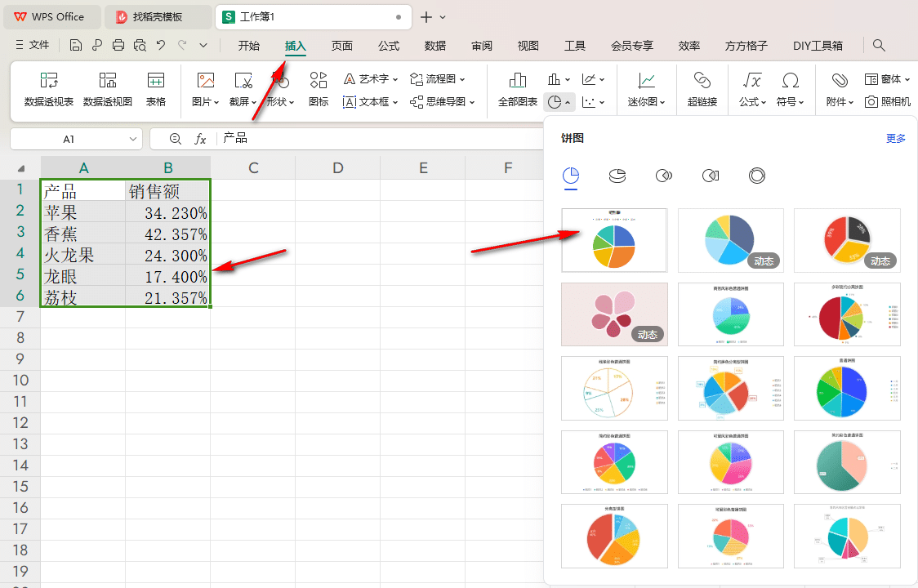Image resolution: width=918 pixels, height=588 pixels.
Task: Expand the 窗体 form controls dropdown
Action: coord(888,78)
